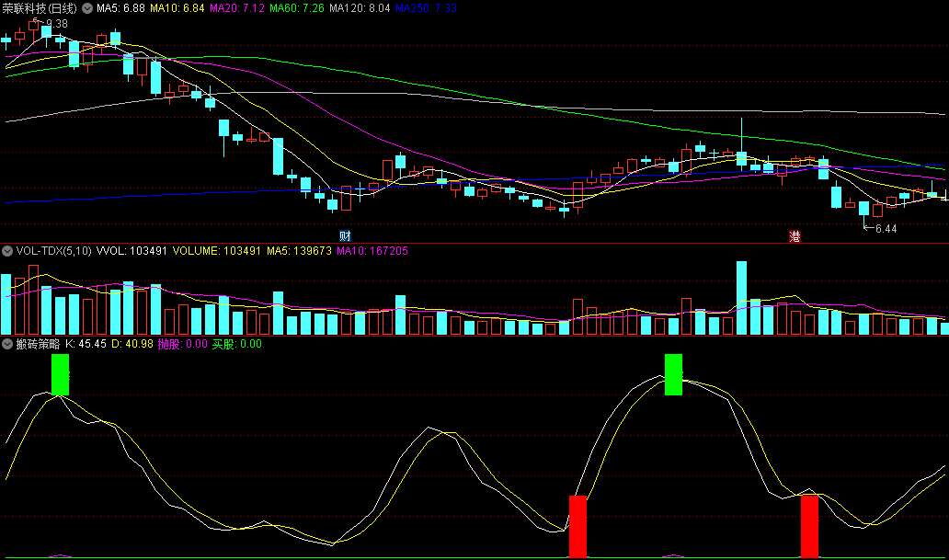
Task: Click the MA20: 7.12 label
Action: click(236, 8)
